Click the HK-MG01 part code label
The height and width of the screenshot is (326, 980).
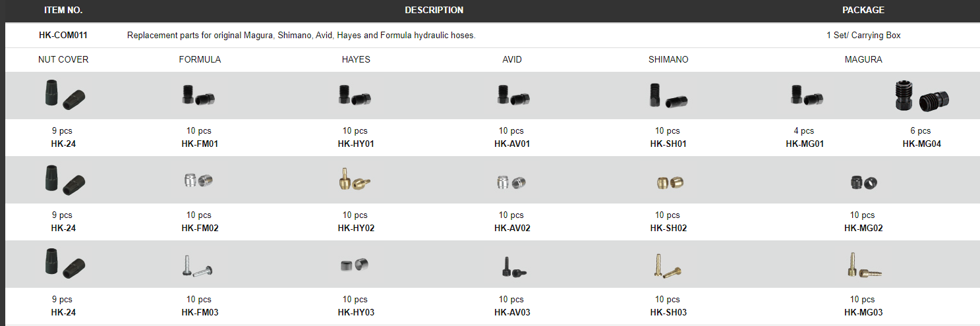pyautogui.click(x=805, y=144)
